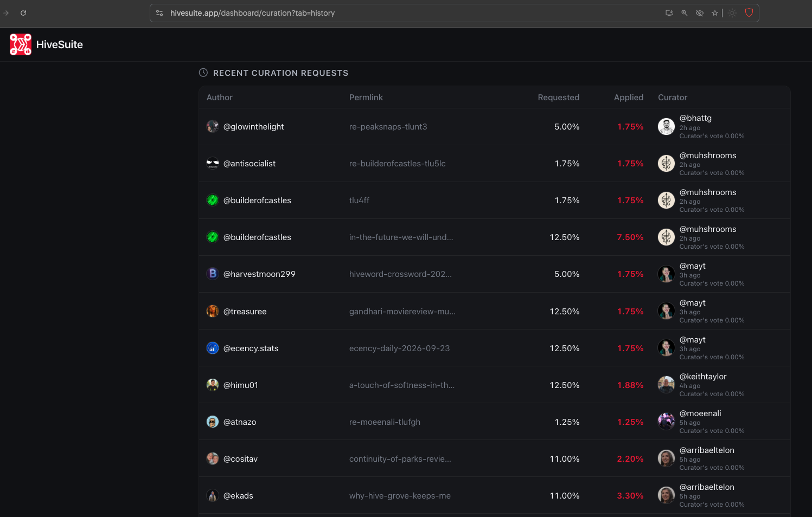Image resolution: width=812 pixels, height=517 pixels.
Task: Bookmark this page with the star icon
Action: pyautogui.click(x=715, y=13)
